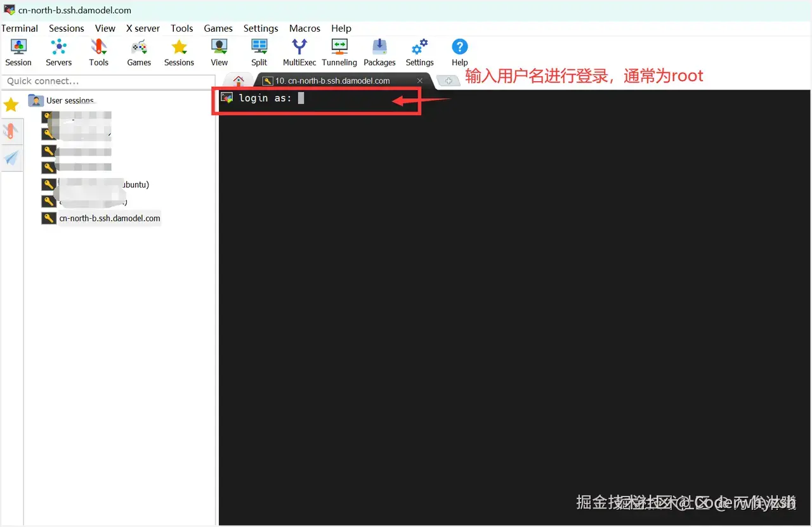Open the Servers toolbar icon
This screenshot has height=527, width=812.
pos(58,53)
